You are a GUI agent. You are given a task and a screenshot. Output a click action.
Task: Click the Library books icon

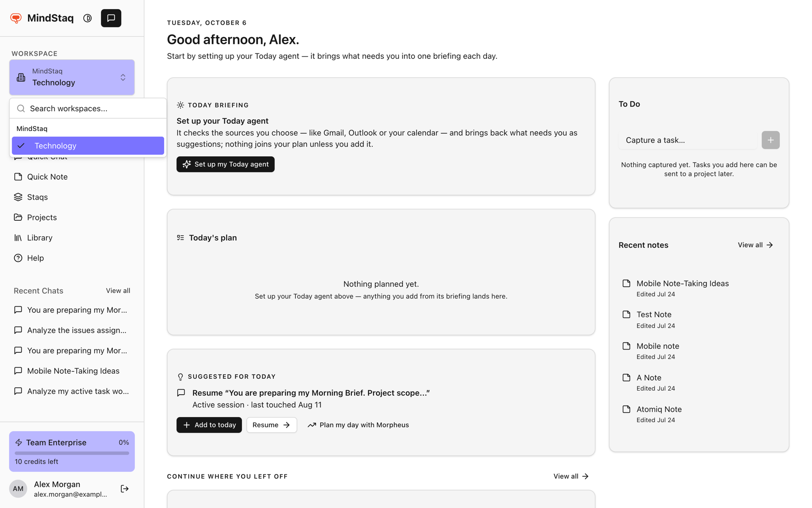(18, 238)
